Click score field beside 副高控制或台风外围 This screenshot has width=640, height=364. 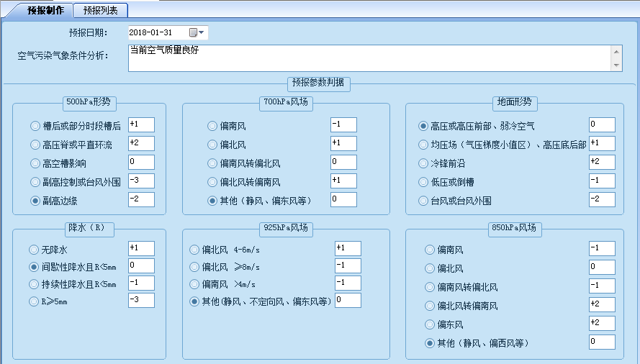point(141,181)
